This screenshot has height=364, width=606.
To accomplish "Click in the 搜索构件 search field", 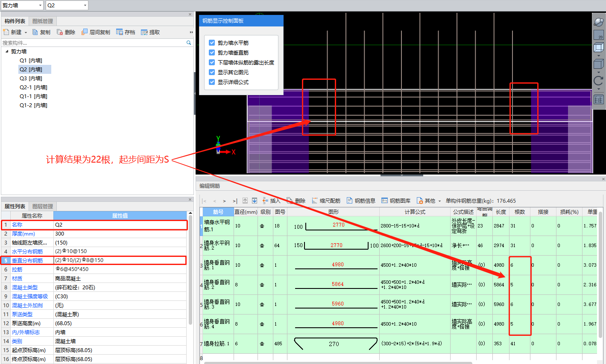I will [94, 43].
